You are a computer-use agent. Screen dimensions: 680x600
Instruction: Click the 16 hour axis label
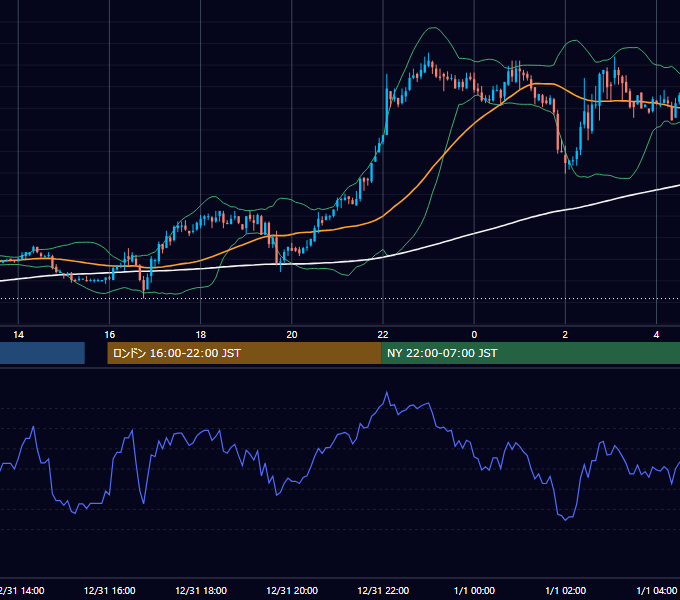(x=110, y=335)
